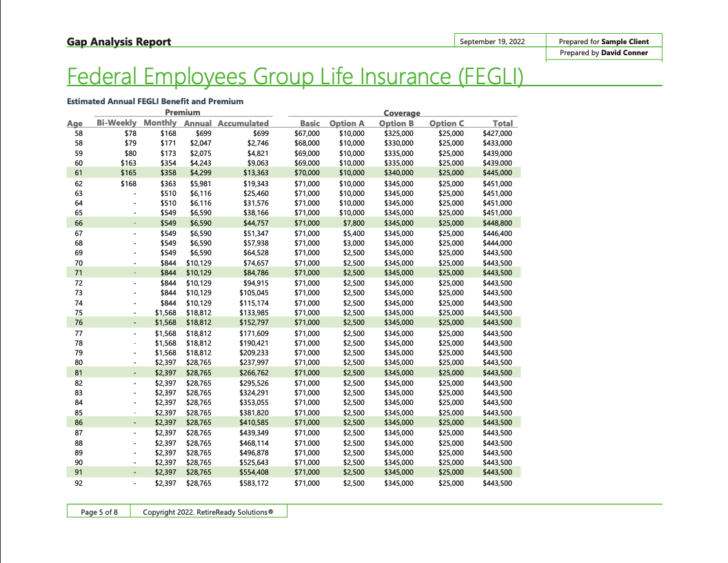Click accumulated value '$4,821'

[x=258, y=153]
